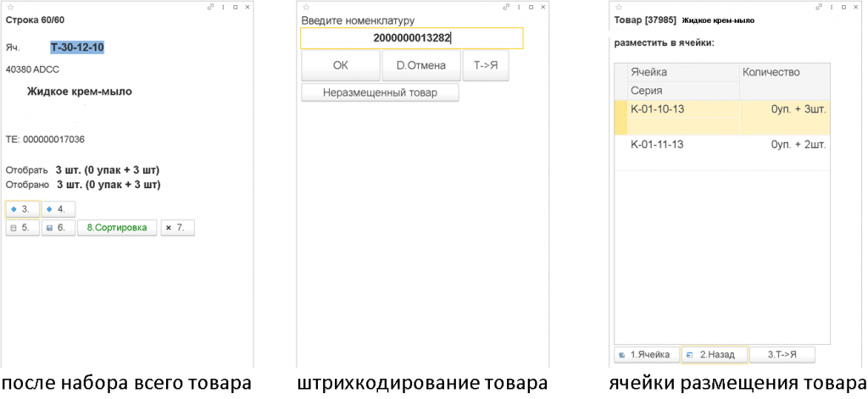Open more menu dots in Строка 60/60 window
868x399 pixels.
pyautogui.click(x=223, y=7)
